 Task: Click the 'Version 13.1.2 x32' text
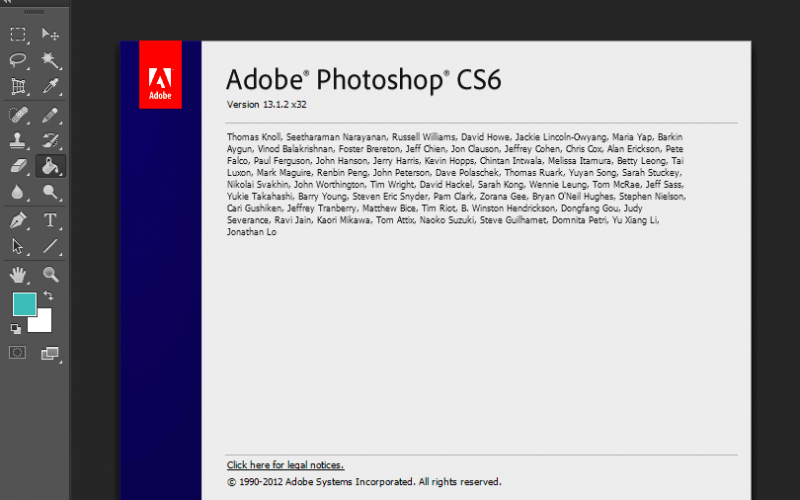266,105
